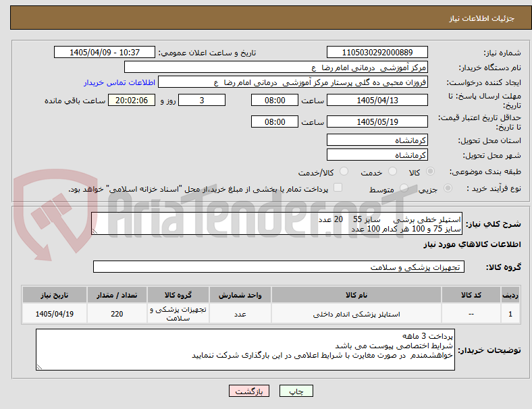Select the متوسط purchase type radio
The height and width of the screenshot is (409, 532).
404,188
